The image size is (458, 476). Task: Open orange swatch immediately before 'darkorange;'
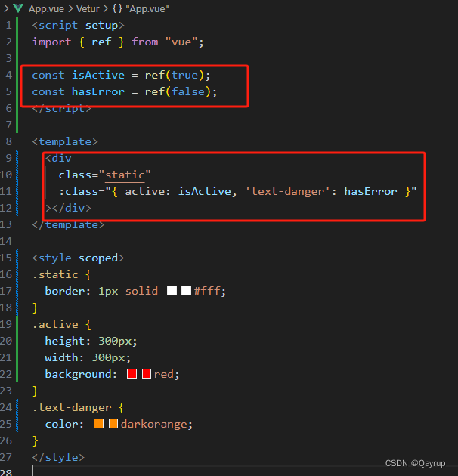(x=113, y=423)
